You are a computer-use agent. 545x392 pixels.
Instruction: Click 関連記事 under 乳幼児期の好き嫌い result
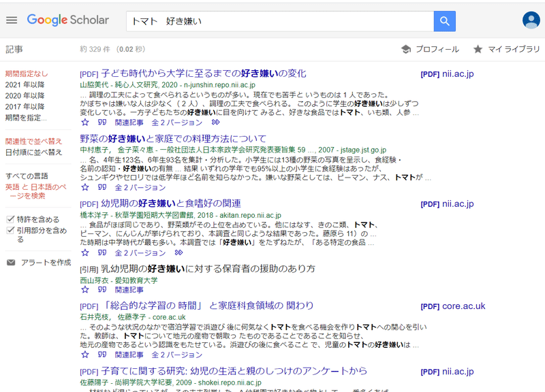point(129,289)
